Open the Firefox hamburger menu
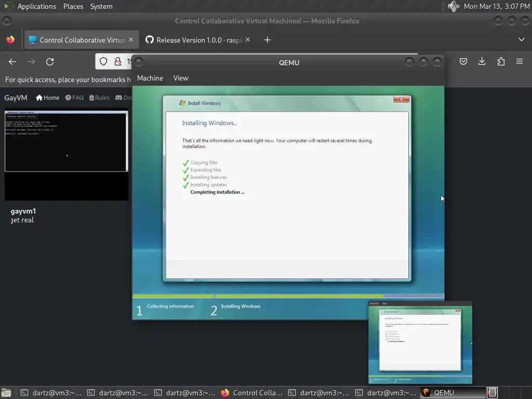Screen dimensions: 532x399 (520, 61)
